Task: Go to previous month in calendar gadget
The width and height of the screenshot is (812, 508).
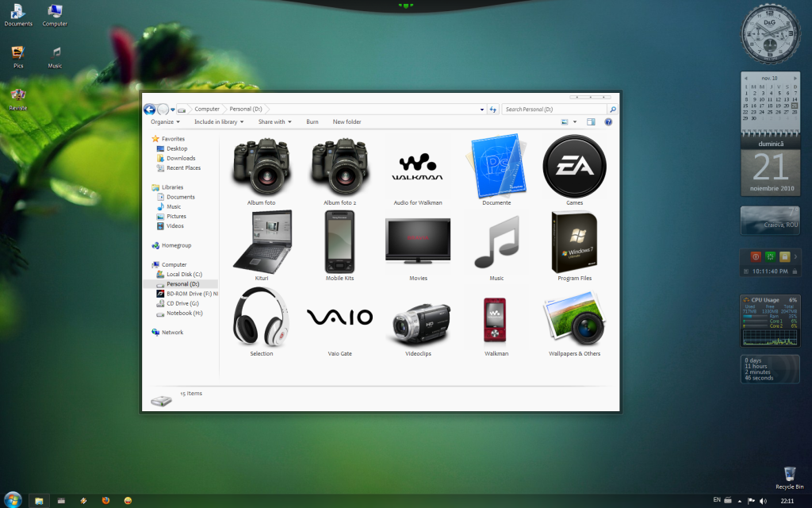Action: point(745,79)
